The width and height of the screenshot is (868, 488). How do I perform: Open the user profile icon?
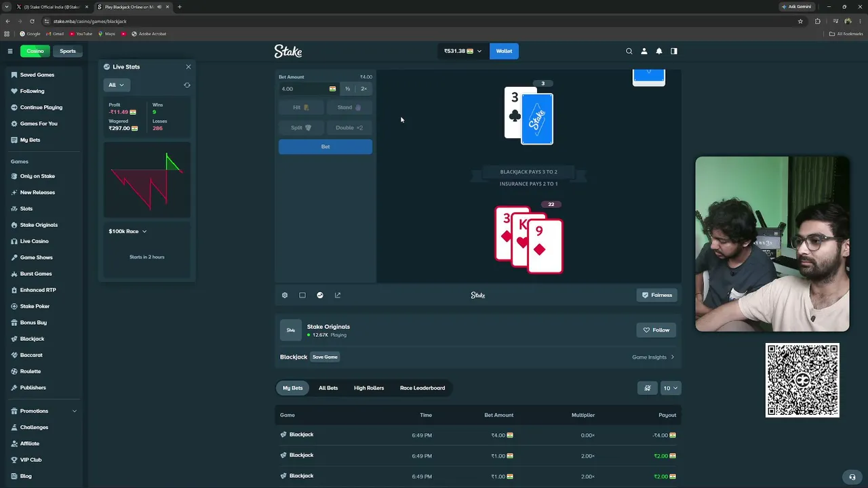click(x=644, y=51)
